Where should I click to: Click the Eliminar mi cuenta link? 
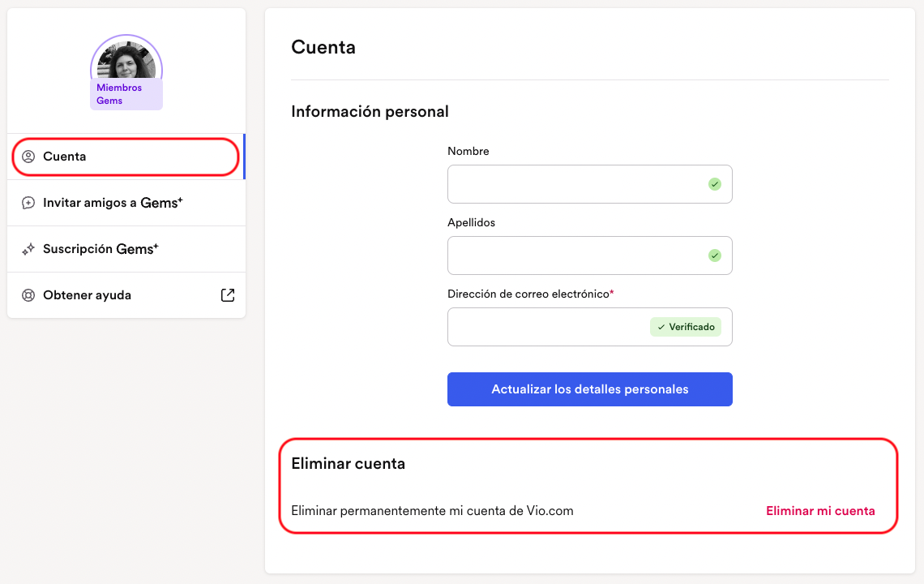pyautogui.click(x=820, y=511)
